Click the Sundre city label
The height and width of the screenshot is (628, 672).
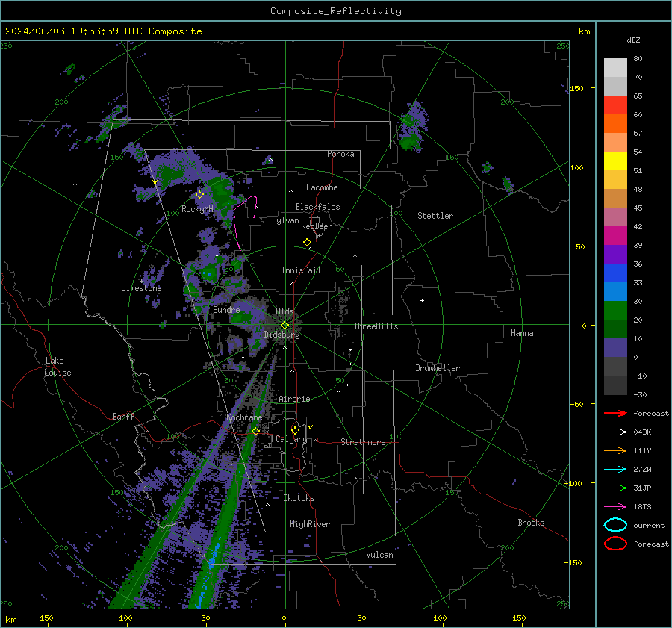pyautogui.click(x=226, y=309)
